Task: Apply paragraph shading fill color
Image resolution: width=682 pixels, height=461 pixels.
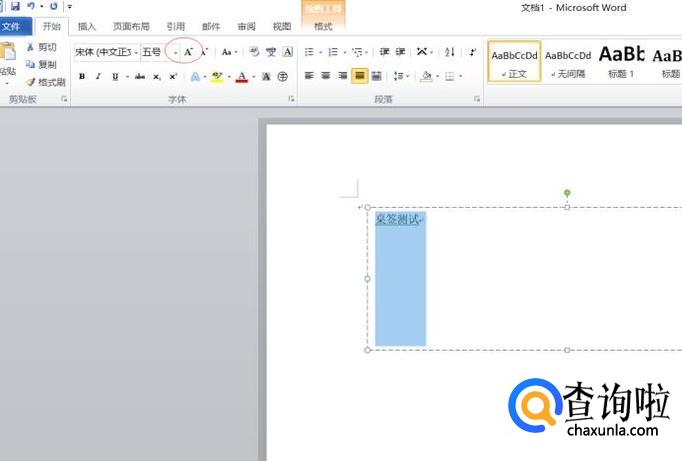Action: click(x=427, y=77)
